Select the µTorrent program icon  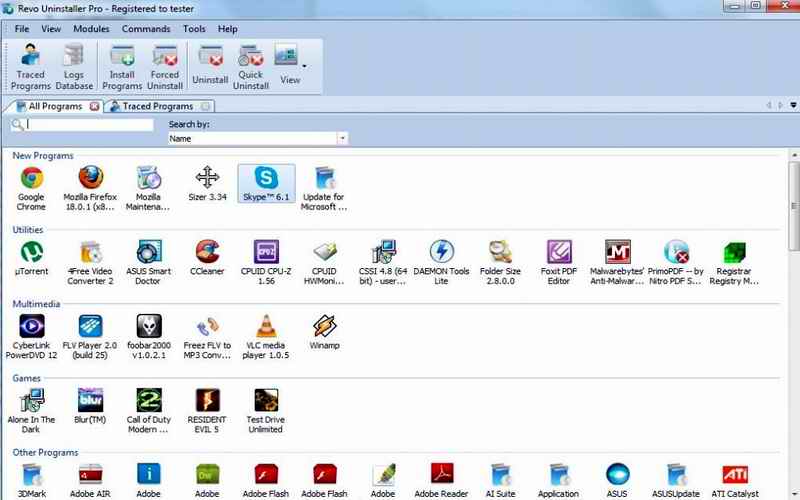click(x=31, y=260)
